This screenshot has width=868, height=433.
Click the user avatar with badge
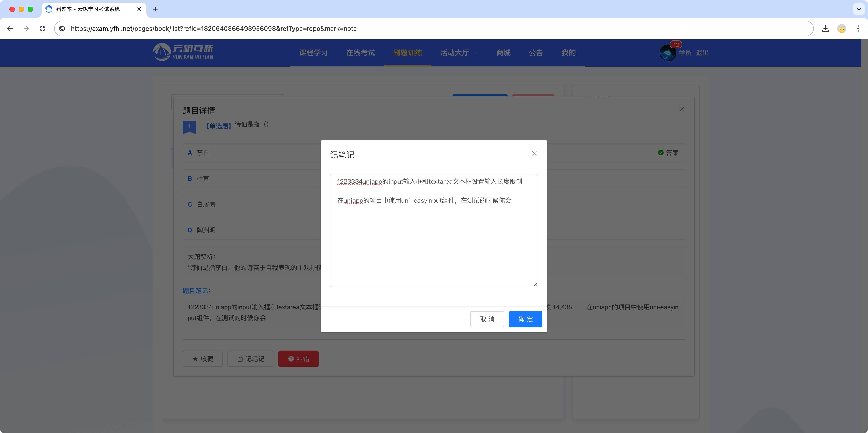click(668, 53)
